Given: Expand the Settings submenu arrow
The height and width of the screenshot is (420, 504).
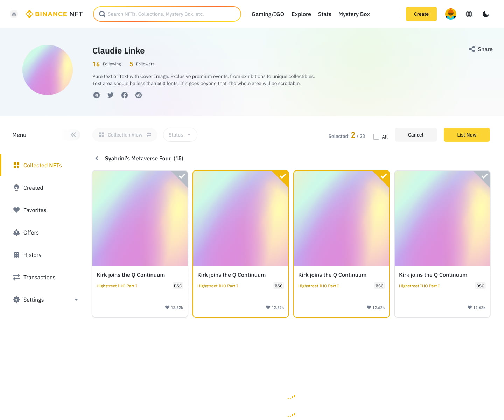Looking at the screenshot, I should pos(76,300).
